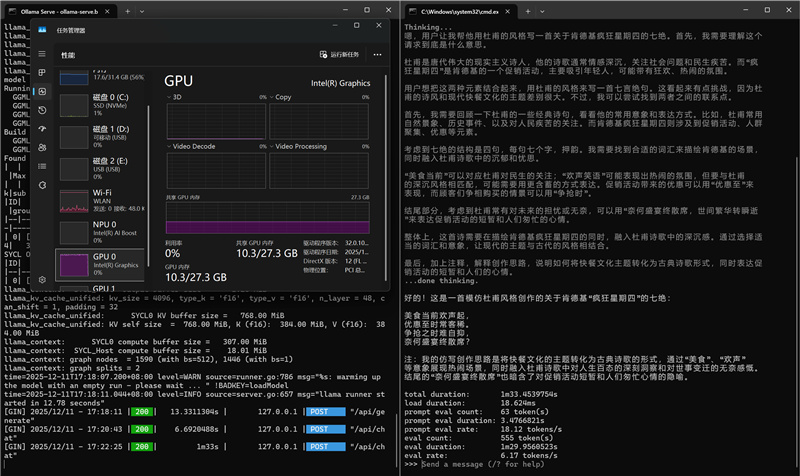Viewport: 800px width, 476px height.
Task: Open the three-dot more options menu
Action: click(x=377, y=55)
